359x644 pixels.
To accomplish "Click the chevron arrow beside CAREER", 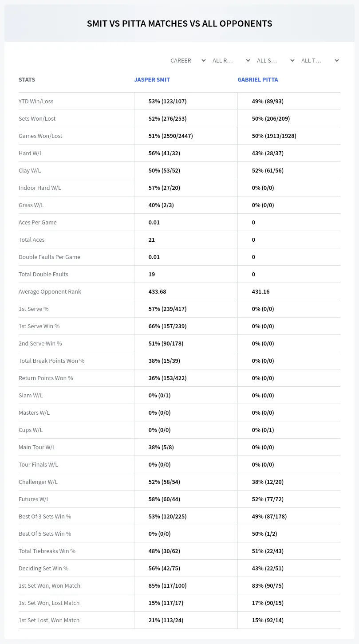I will [x=204, y=60].
